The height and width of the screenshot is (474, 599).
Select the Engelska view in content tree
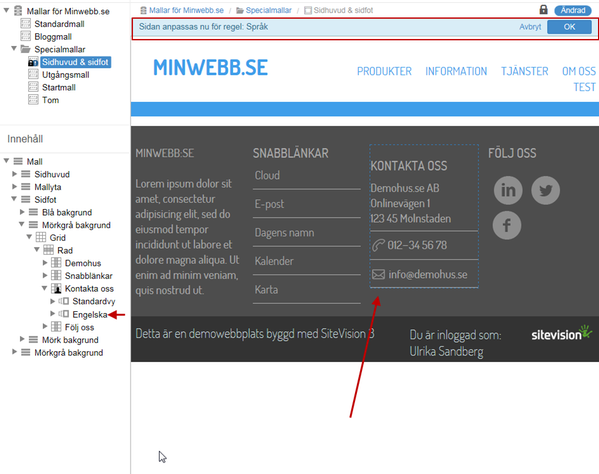click(x=90, y=314)
